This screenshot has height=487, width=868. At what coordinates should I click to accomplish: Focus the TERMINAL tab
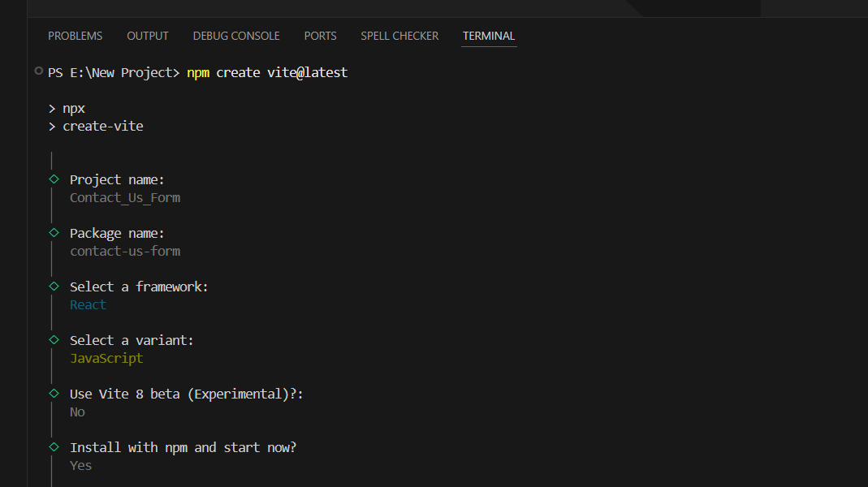coord(489,36)
